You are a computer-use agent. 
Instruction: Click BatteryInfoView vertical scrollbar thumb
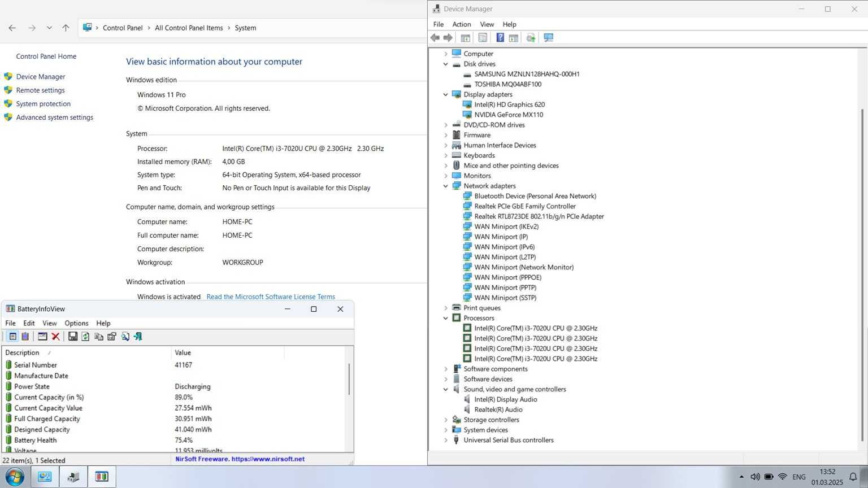[349, 379]
